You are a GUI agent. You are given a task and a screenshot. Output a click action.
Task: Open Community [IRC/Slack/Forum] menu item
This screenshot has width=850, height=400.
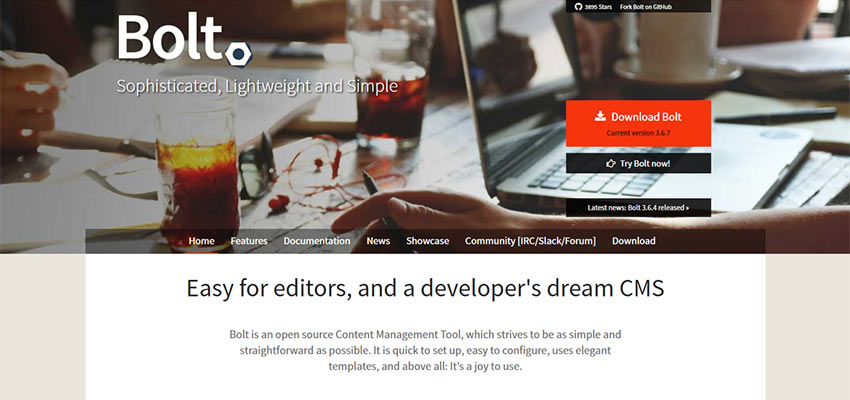point(530,241)
